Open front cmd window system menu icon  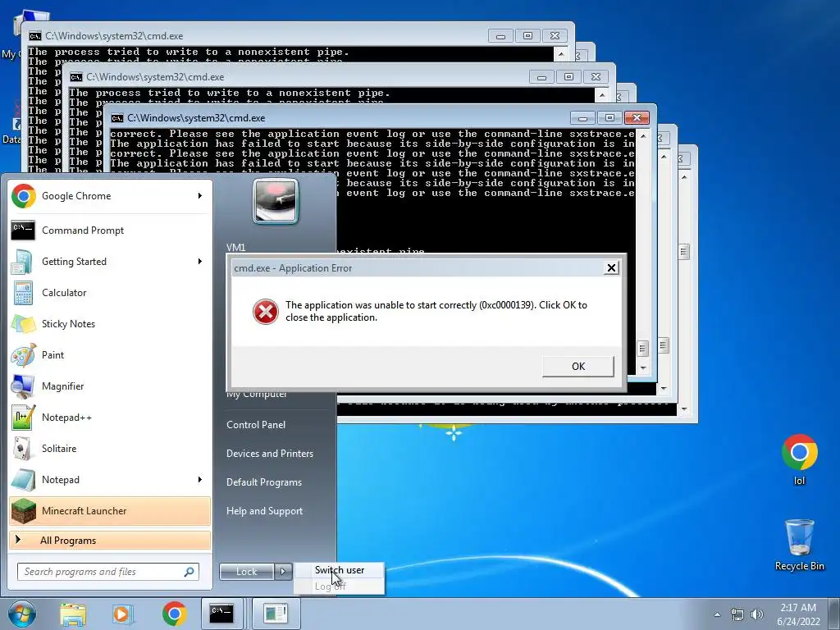click(117, 118)
